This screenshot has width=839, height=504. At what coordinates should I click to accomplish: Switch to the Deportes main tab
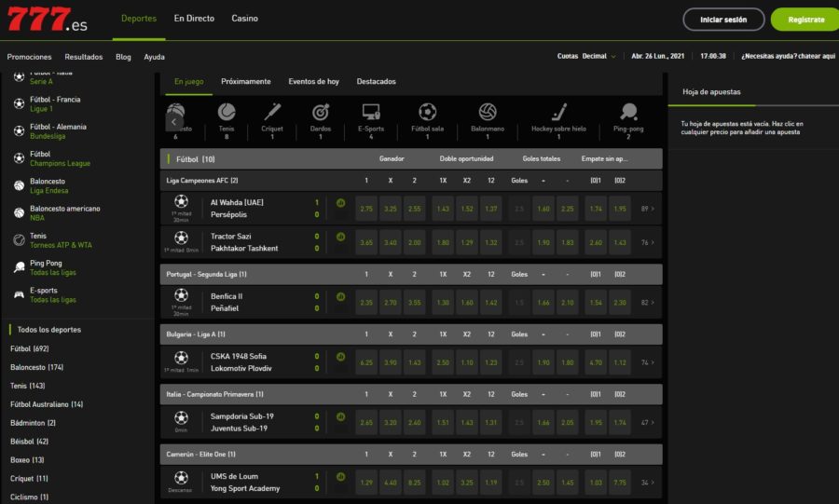[139, 19]
